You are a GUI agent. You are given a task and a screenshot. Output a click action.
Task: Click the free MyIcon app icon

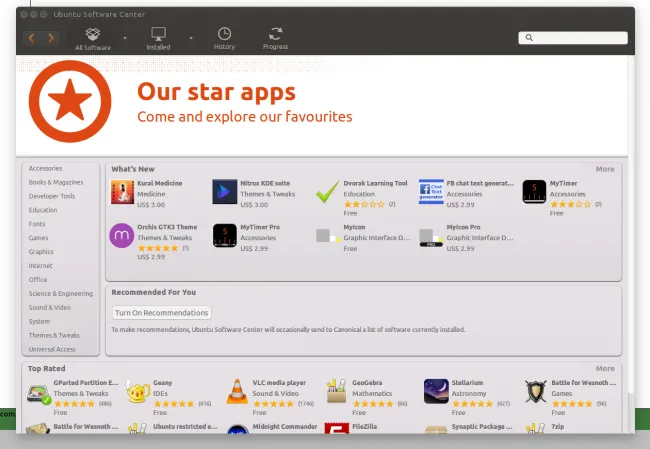tap(327, 236)
